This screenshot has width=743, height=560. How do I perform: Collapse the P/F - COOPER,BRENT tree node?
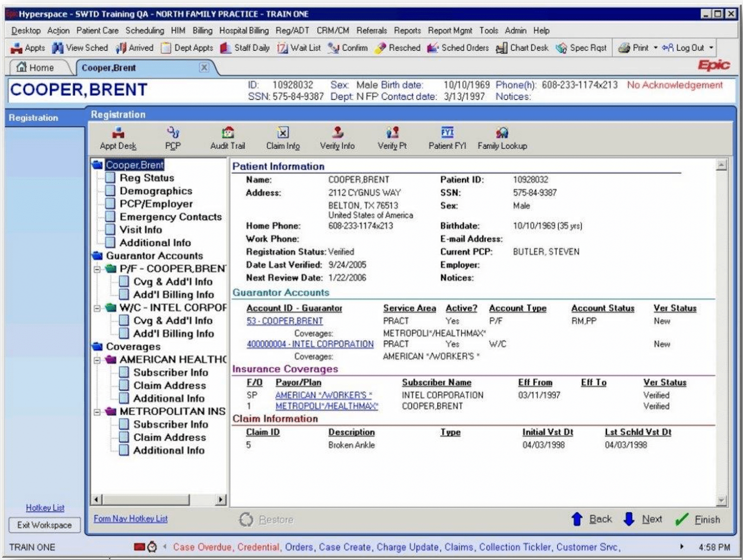tap(97, 269)
